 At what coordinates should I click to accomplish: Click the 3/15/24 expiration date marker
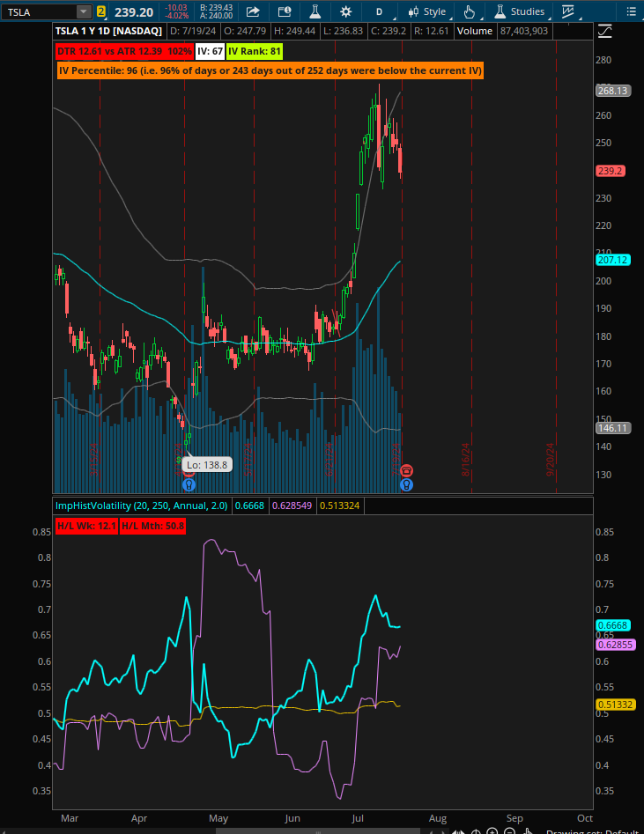[94, 460]
